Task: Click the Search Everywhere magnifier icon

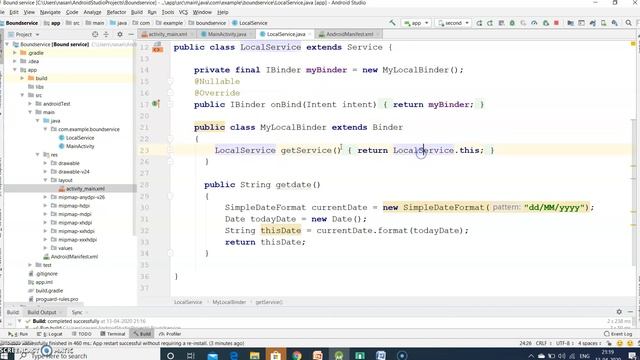Action: [628, 23]
